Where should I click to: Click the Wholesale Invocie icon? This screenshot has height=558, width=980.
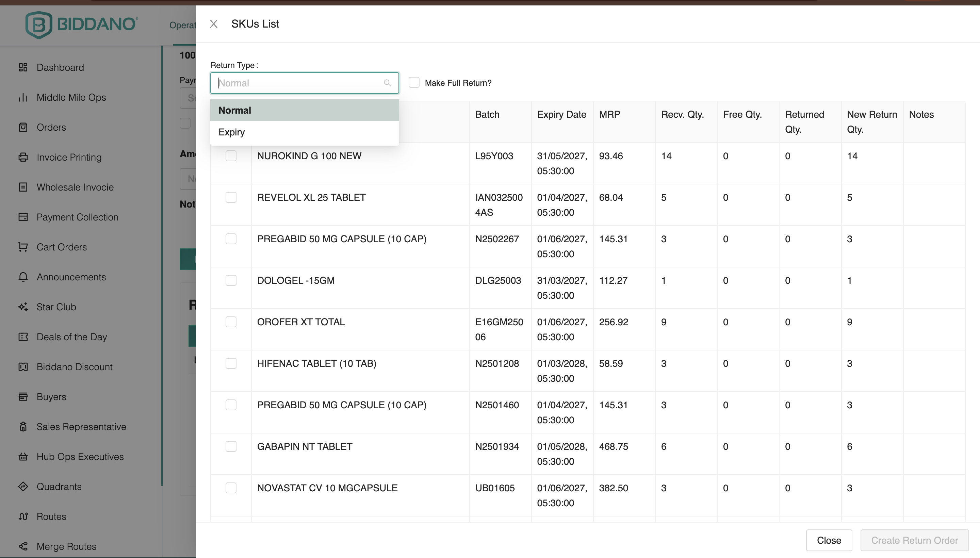click(23, 187)
